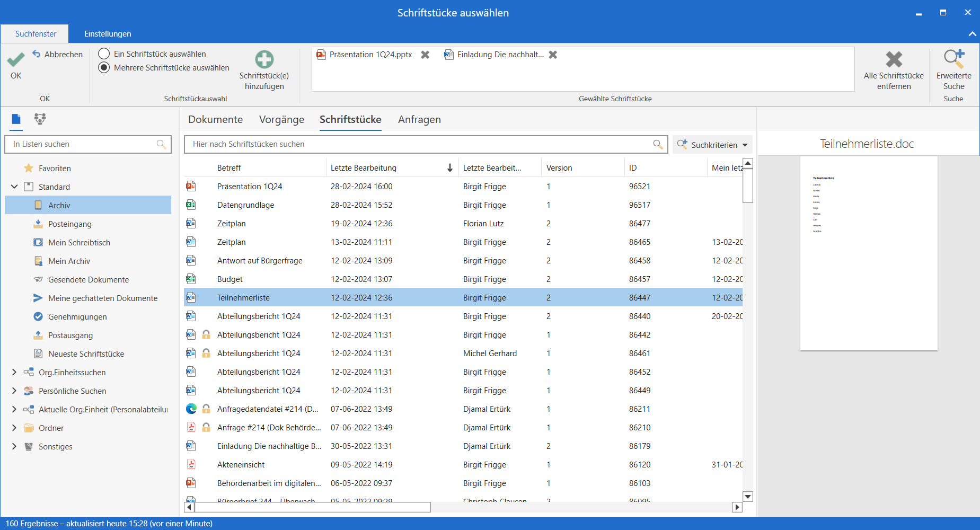Screen dimensions: 980x530
Task: Remove the Einladung Die nachhalt... selected document
Action: click(553, 55)
